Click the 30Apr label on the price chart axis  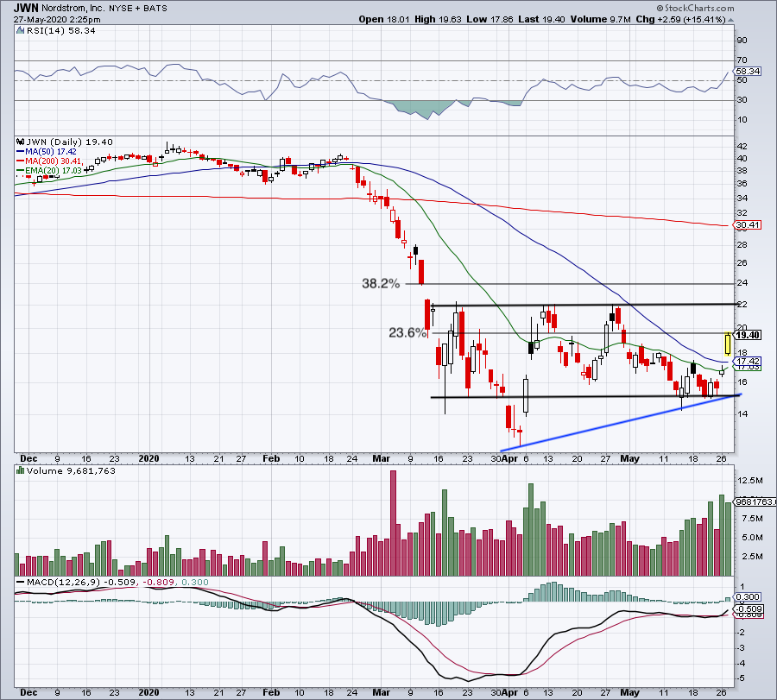point(504,458)
